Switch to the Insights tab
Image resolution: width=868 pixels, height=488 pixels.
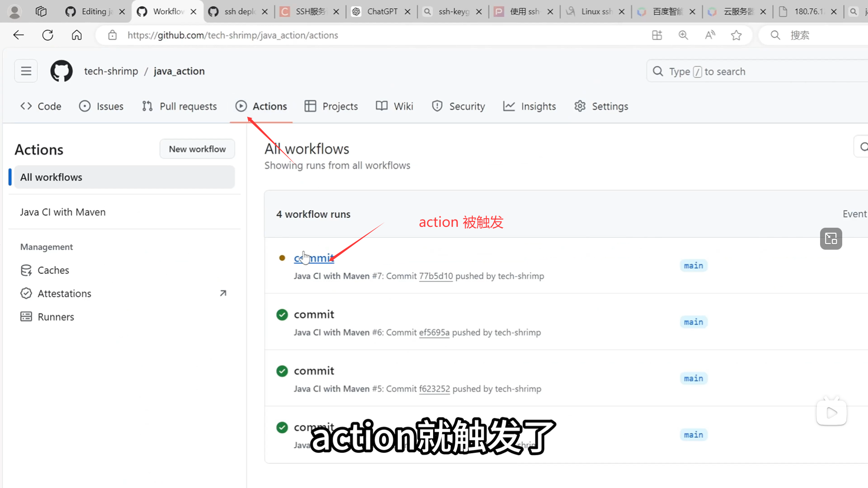pyautogui.click(x=529, y=106)
